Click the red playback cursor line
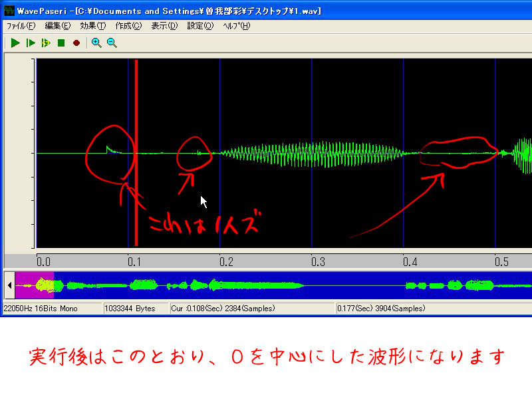 pyautogui.click(x=136, y=153)
